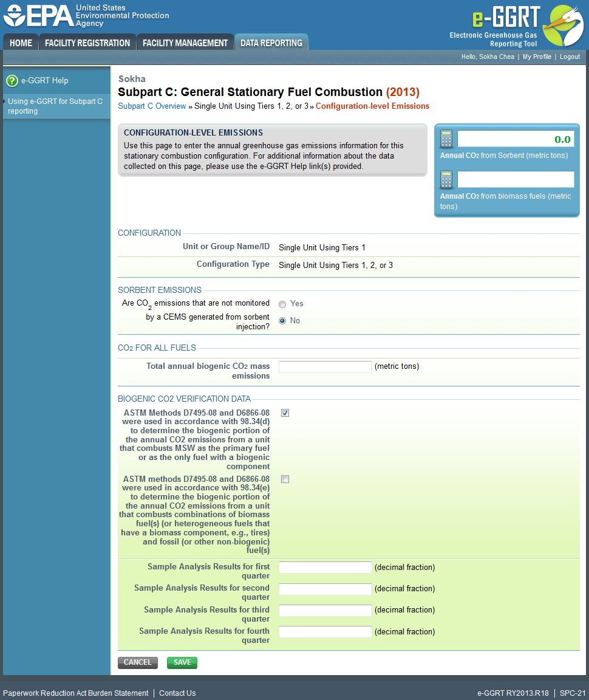Select No for sorbent injection emissions
Screen dimensions: 589x700
(282, 321)
